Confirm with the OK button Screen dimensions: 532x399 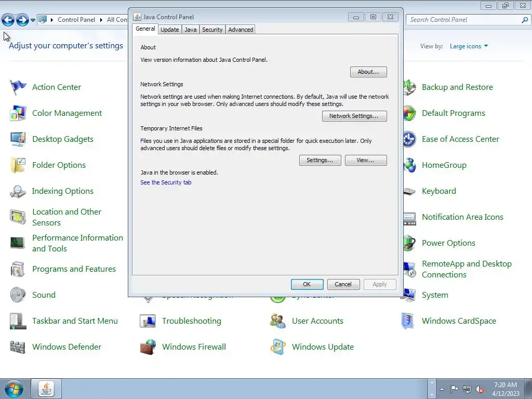coord(307,284)
